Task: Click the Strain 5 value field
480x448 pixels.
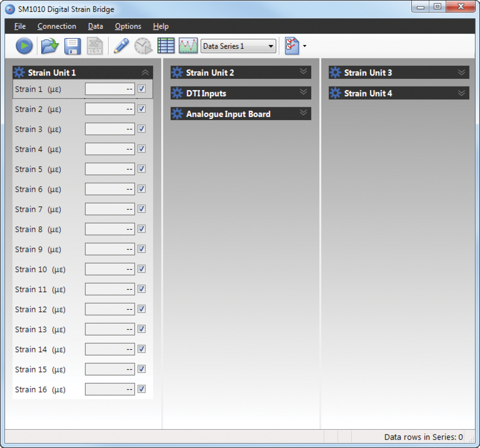Action: coord(110,169)
